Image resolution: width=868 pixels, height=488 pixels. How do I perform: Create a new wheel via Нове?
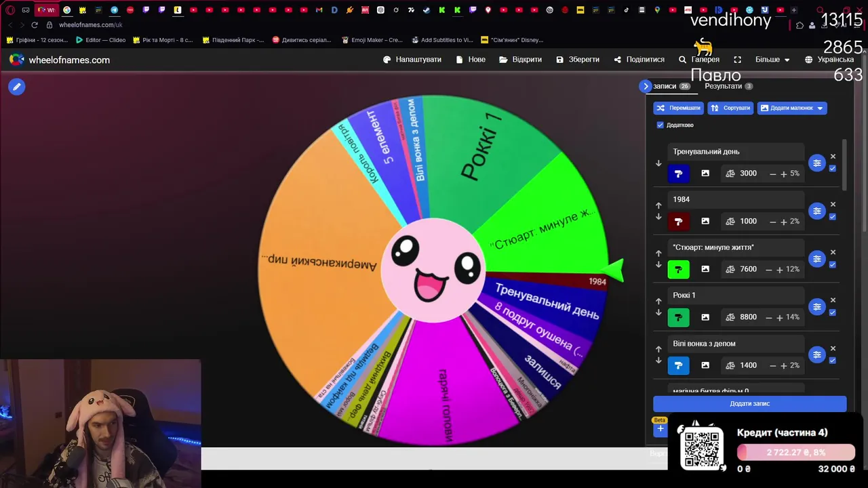coord(471,60)
